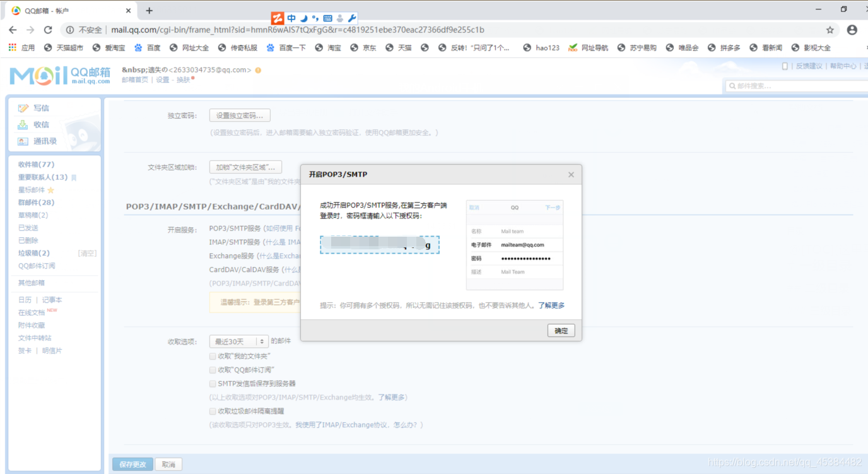Click 写信 to compose mail
Screen dimensions: 868x474
[x=41, y=108]
